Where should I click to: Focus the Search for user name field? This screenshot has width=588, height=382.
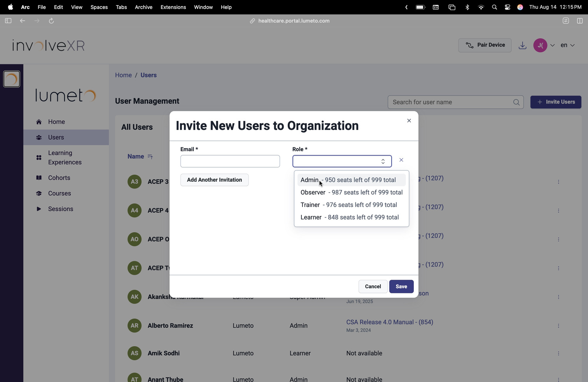[x=455, y=102]
